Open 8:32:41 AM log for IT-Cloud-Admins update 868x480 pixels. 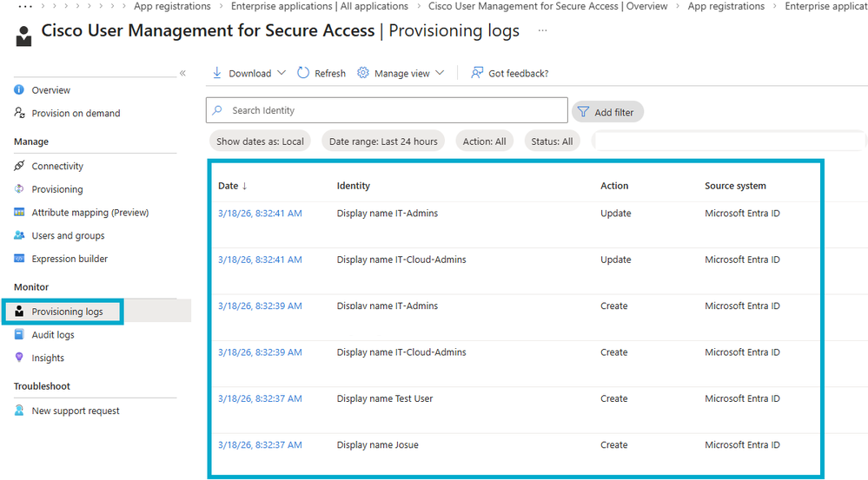pyautogui.click(x=260, y=260)
